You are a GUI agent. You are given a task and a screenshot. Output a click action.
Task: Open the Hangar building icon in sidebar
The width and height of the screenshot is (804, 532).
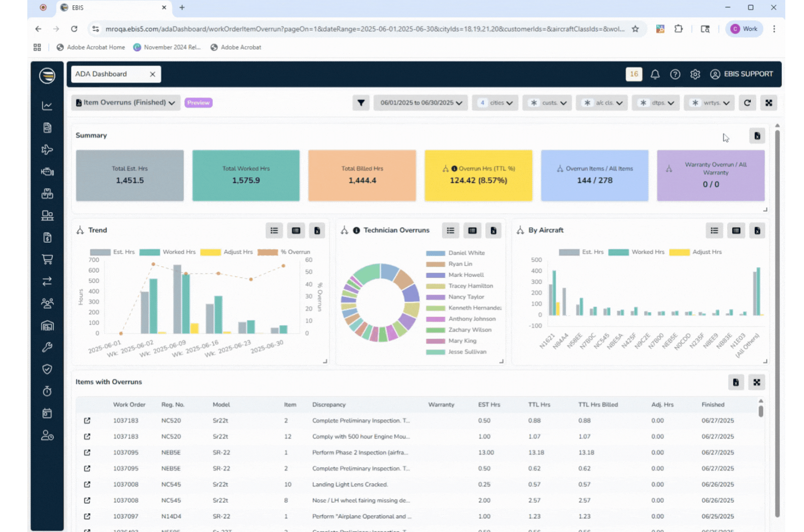pos(47,325)
